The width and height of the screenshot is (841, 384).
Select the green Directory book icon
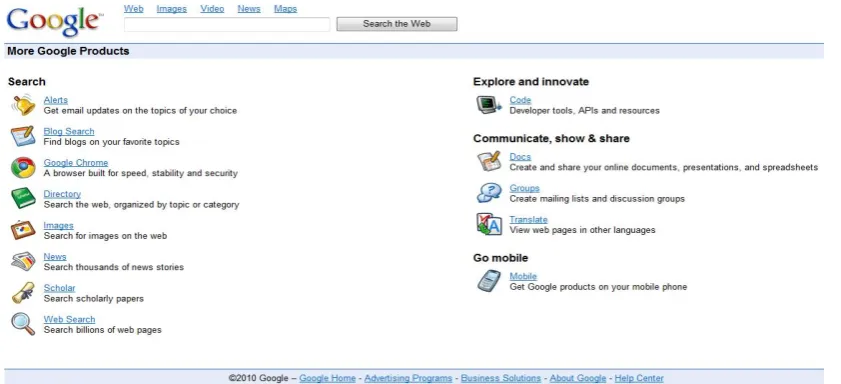coord(23,199)
